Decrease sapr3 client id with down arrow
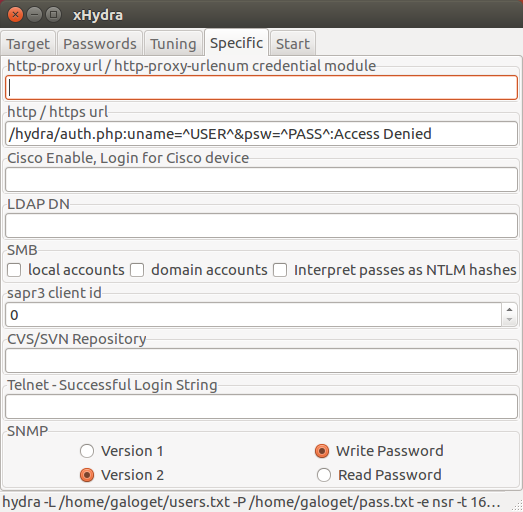 [509, 320]
